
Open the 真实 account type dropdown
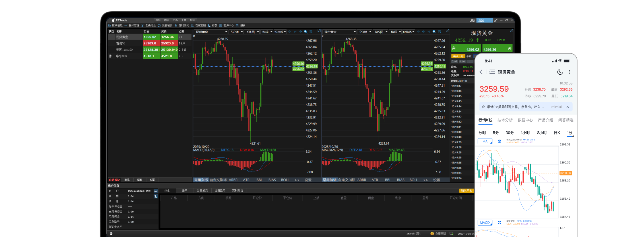[485, 21]
